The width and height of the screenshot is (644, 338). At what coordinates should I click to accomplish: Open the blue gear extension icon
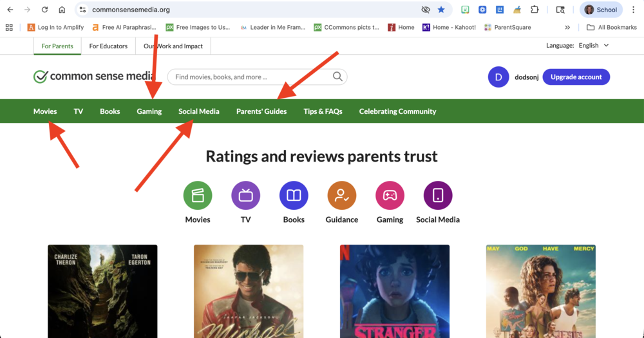(482, 10)
